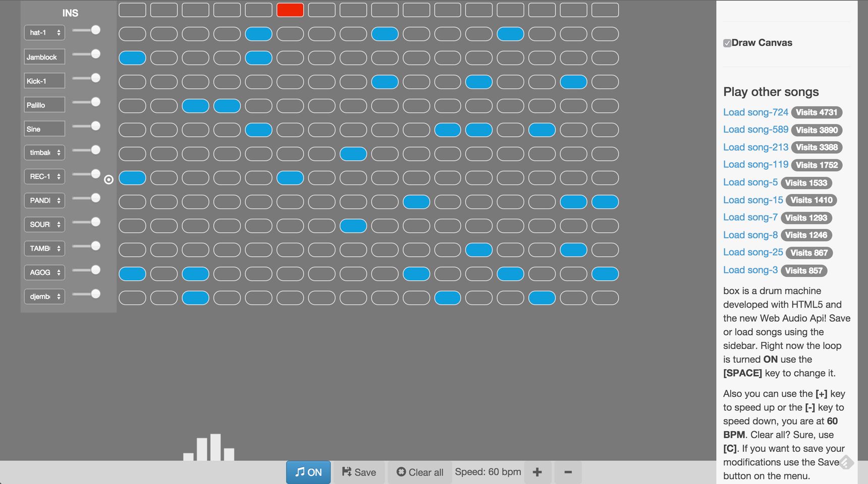Viewport: 868px width, 484px height.
Task: Load song-119 from the sidebar
Action: 755,164
